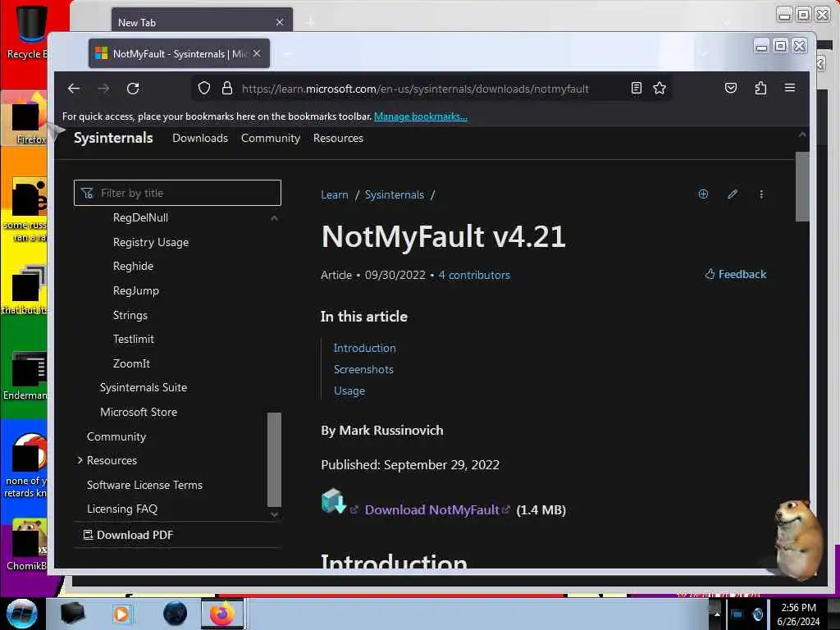Open ZoomIt in sidebar

(131, 363)
